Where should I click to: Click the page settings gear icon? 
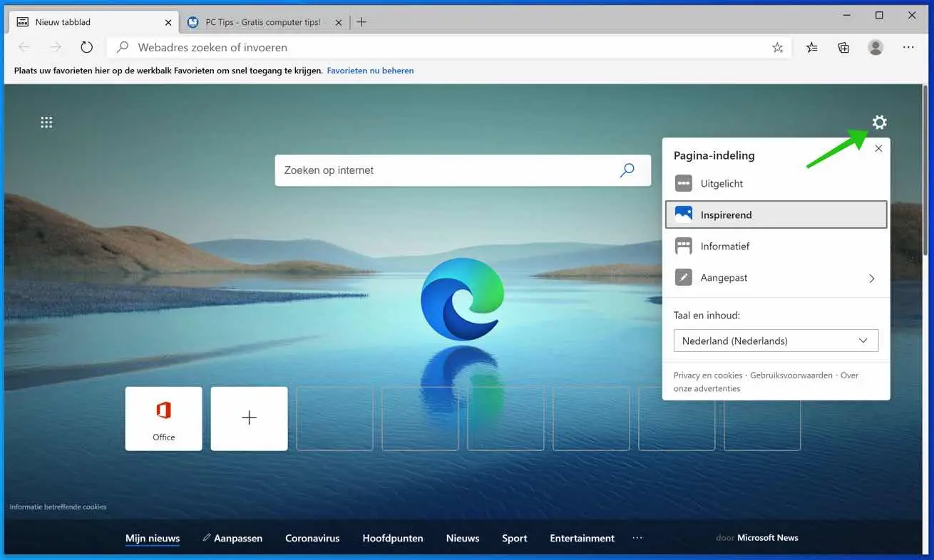tap(880, 123)
